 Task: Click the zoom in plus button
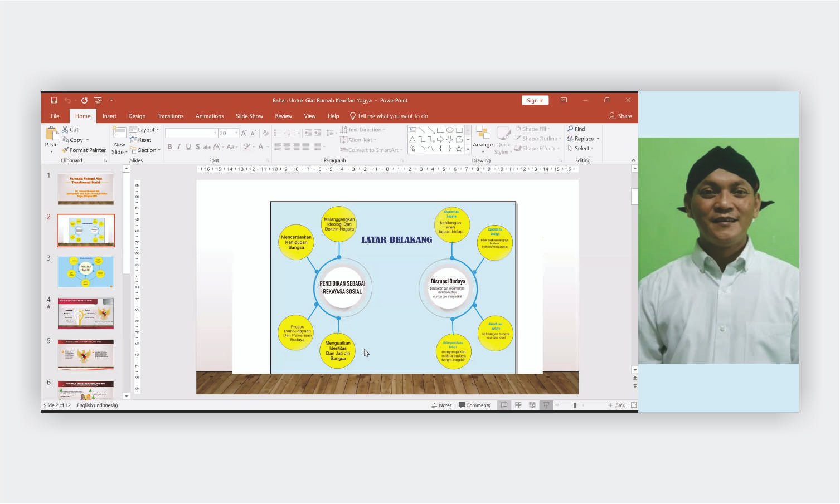pos(610,405)
